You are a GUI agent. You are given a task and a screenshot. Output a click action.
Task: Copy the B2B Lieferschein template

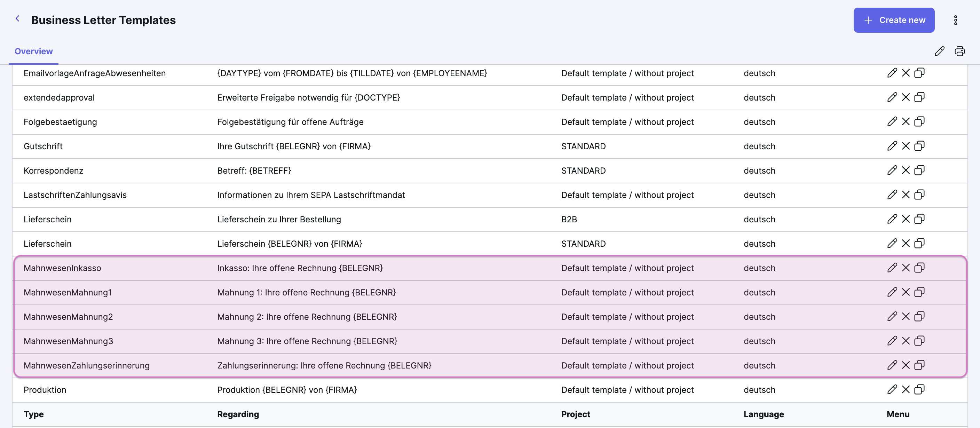click(919, 219)
